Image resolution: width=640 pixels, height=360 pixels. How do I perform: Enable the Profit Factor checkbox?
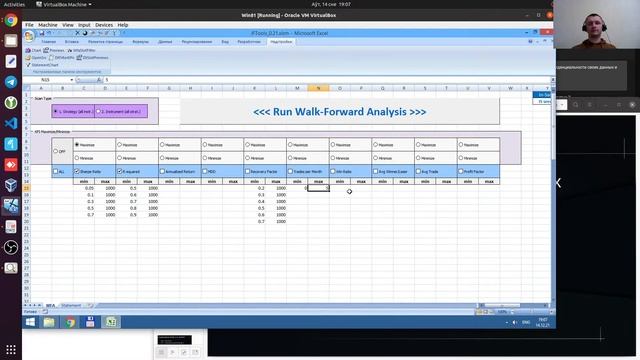(x=461, y=171)
